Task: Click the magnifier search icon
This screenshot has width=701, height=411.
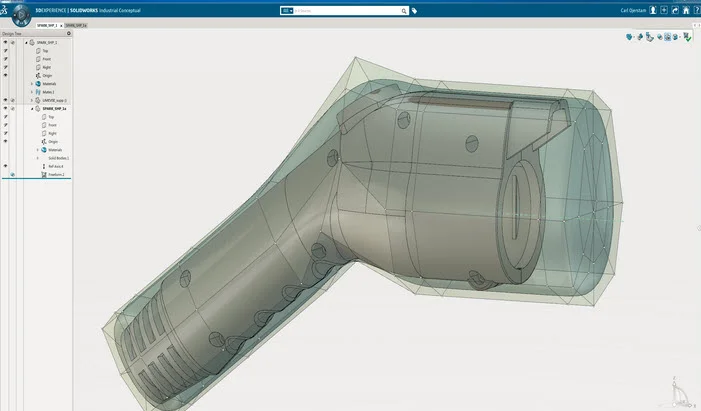Action: (404, 11)
